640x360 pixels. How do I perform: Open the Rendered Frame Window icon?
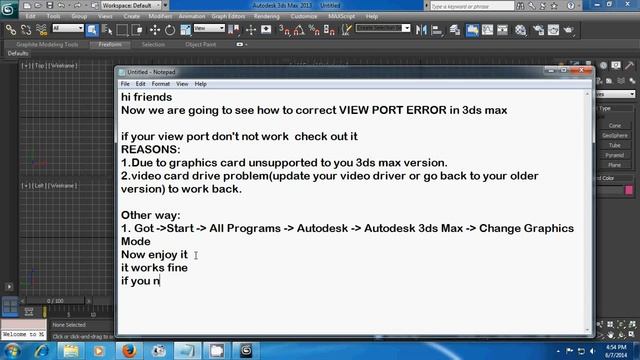pos(553,30)
